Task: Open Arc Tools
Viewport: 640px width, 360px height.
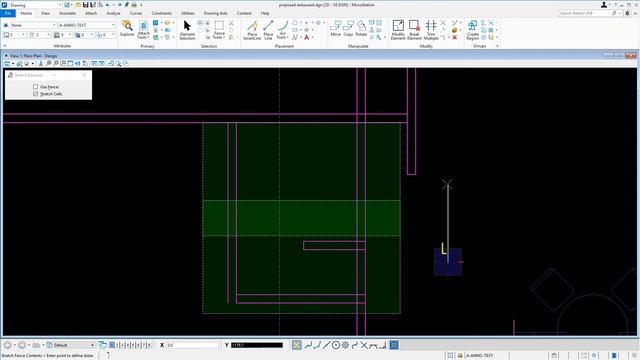Action: click(x=282, y=30)
